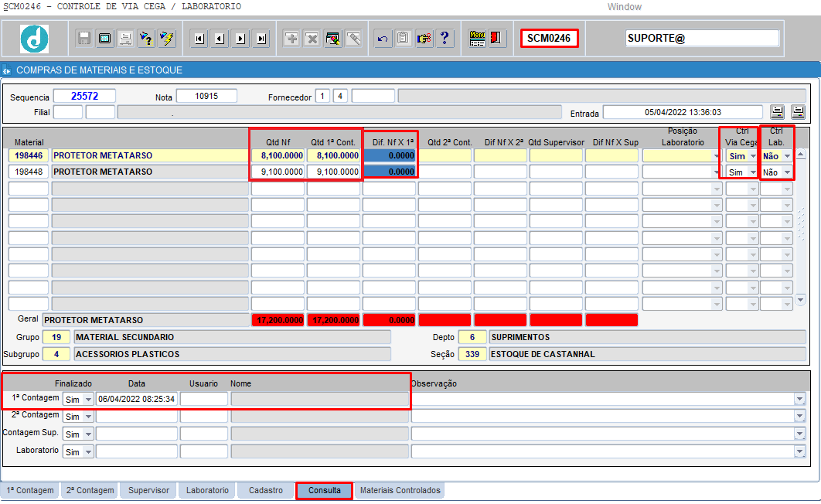Viewport: 821px width, 504px height.
Task: Click the Delete Record X icon
Action: [x=312, y=38]
